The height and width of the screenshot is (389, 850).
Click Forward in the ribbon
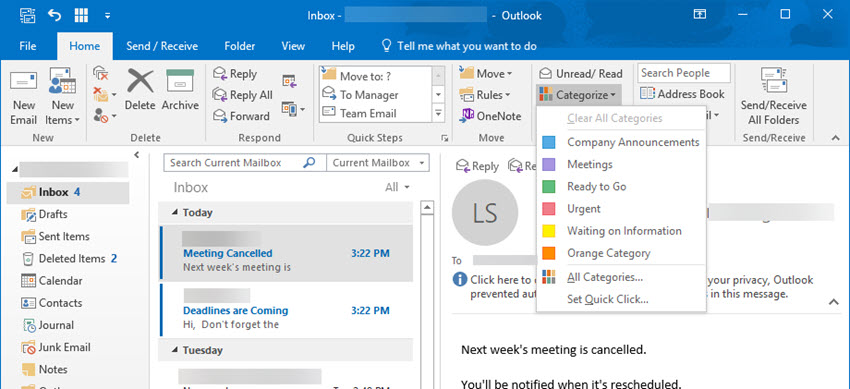pyautogui.click(x=241, y=116)
